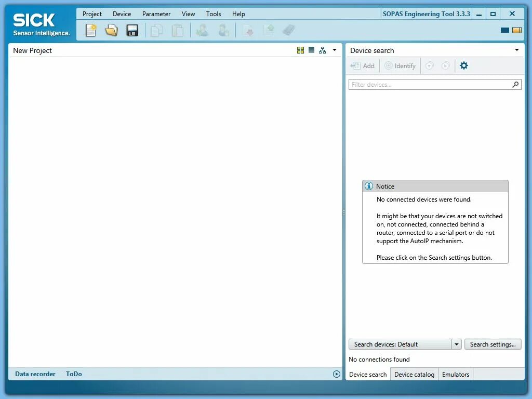Open the Data recorder link

pyautogui.click(x=35, y=374)
